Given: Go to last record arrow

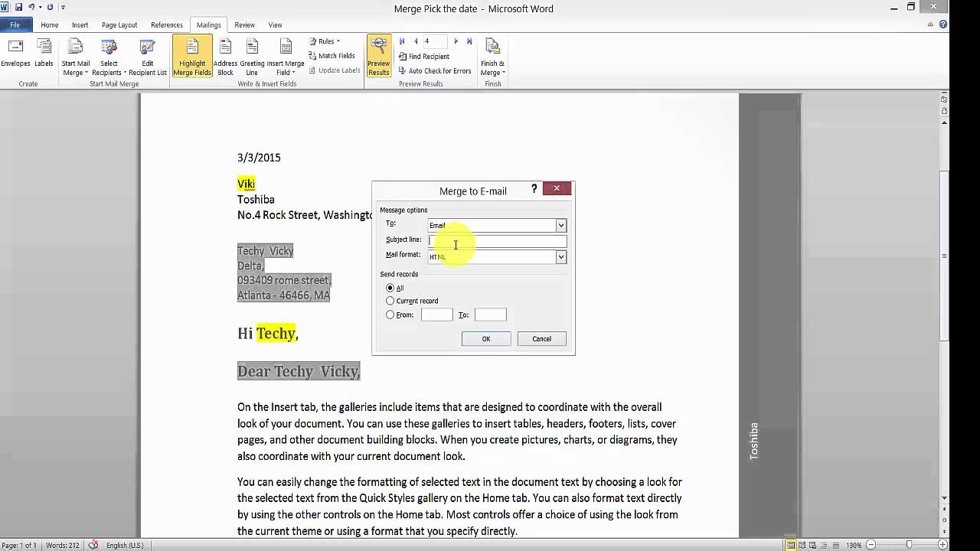Looking at the screenshot, I should point(469,41).
